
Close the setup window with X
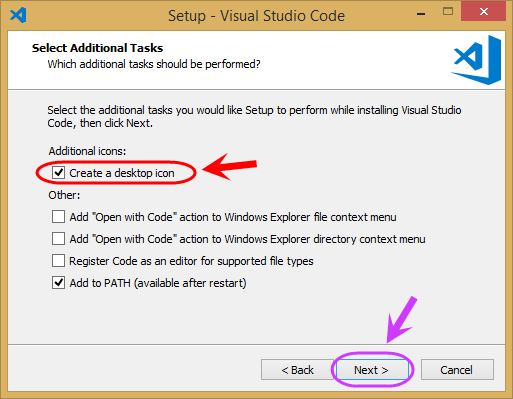click(x=483, y=11)
